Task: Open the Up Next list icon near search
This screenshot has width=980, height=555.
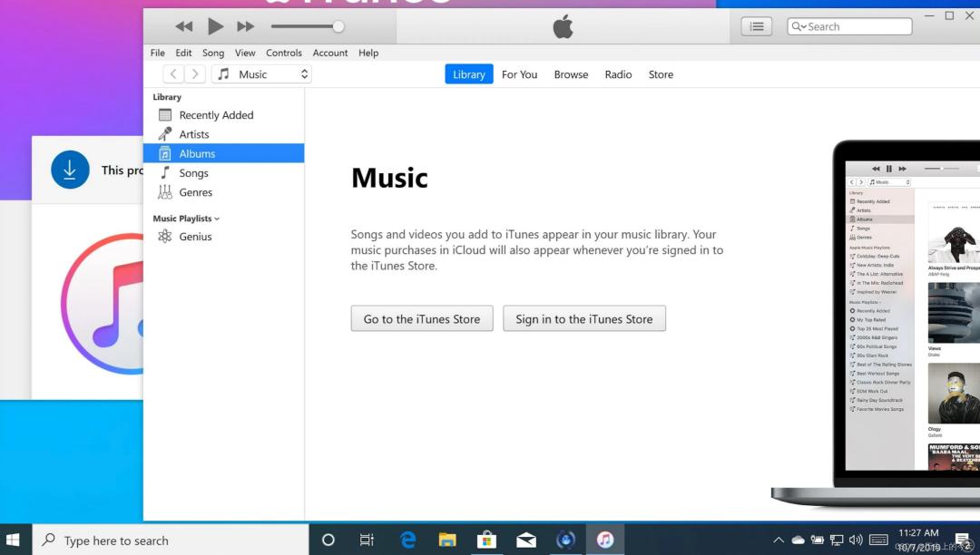Action: tap(756, 25)
